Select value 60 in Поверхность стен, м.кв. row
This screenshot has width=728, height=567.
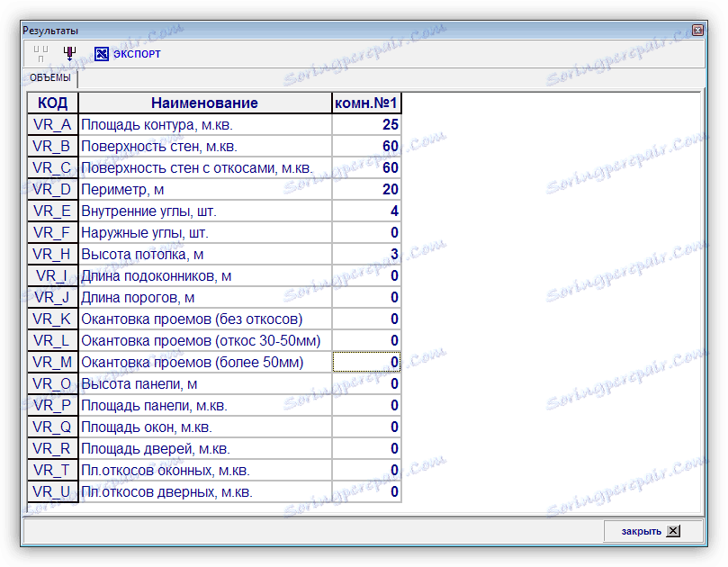click(366, 147)
